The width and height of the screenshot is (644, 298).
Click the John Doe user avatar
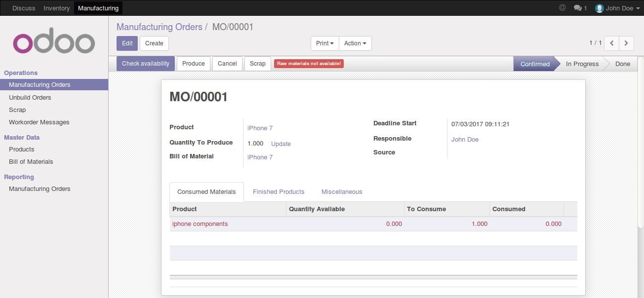(600, 8)
